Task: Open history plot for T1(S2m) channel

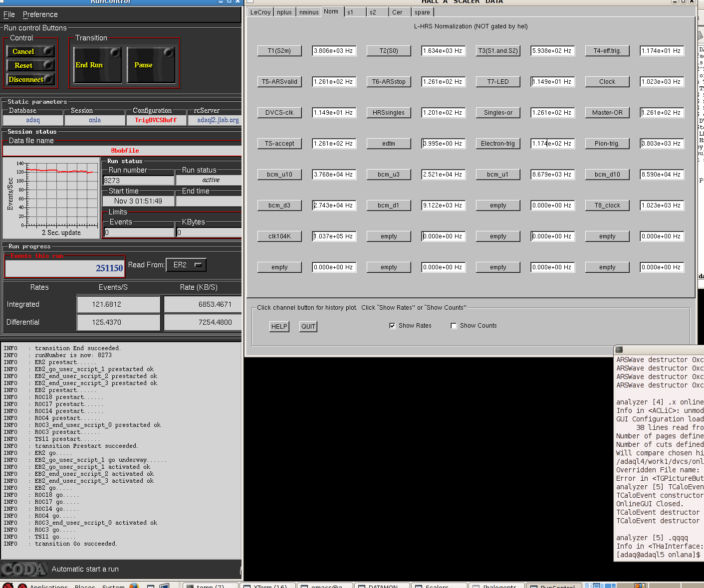Action: coord(279,51)
